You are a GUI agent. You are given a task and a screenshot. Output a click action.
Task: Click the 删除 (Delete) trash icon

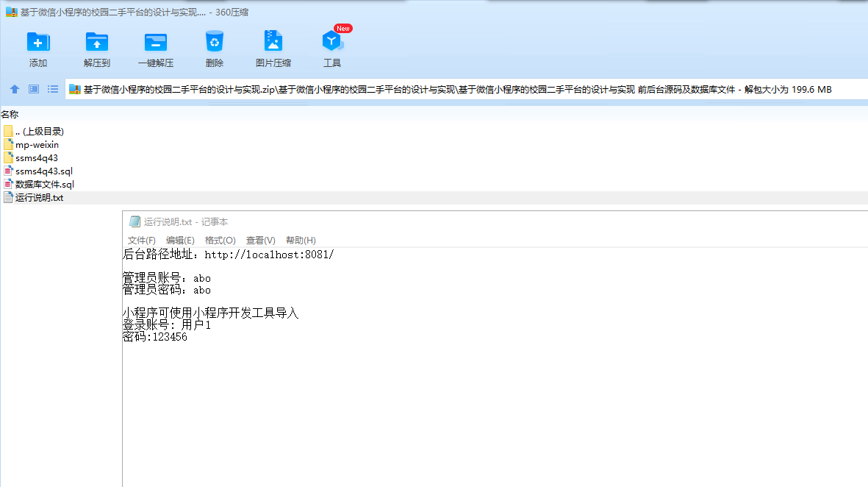click(214, 41)
